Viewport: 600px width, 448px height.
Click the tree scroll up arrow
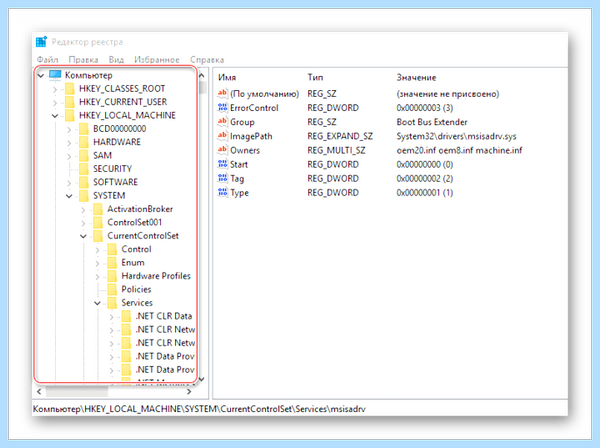pos(202,76)
